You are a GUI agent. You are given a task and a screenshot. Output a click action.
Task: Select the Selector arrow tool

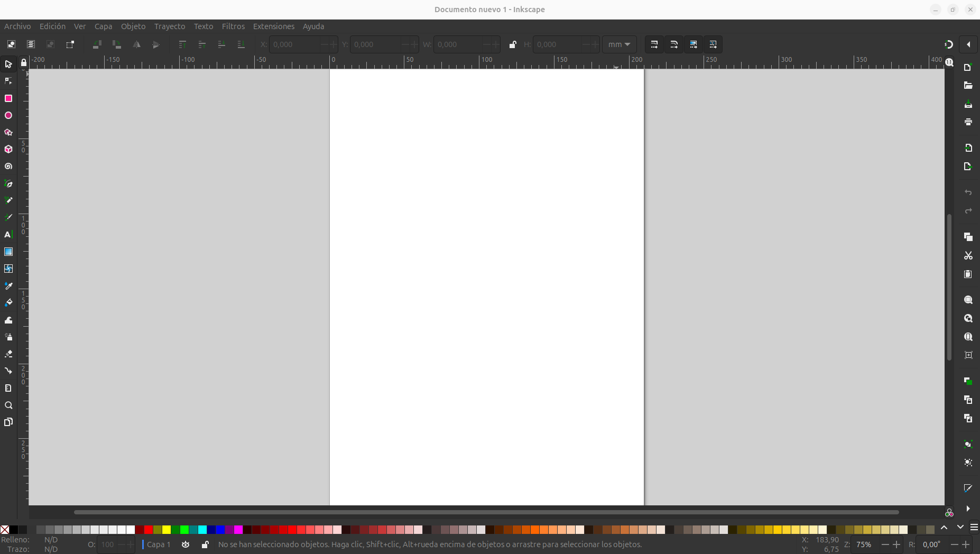click(x=8, y=64)
